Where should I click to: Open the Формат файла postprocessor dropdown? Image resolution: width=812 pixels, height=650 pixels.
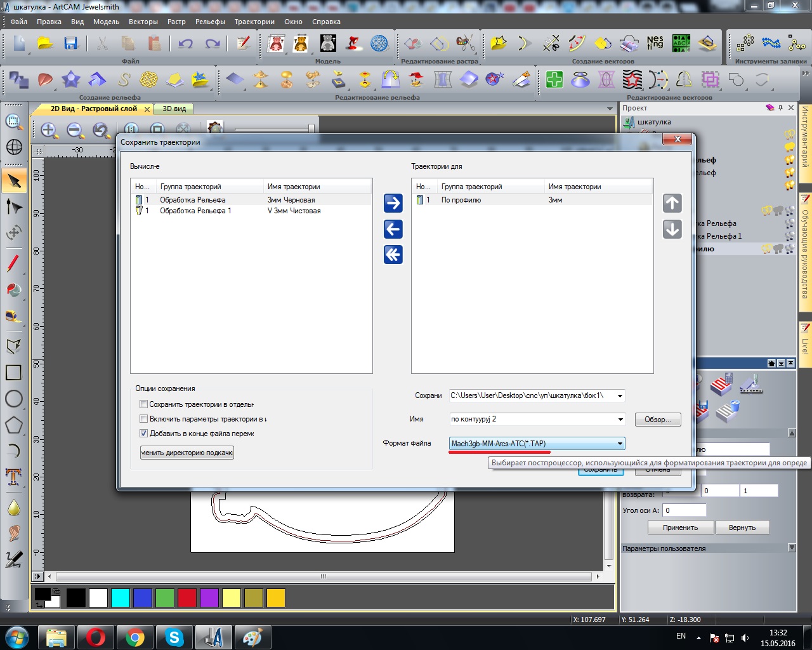620,444
